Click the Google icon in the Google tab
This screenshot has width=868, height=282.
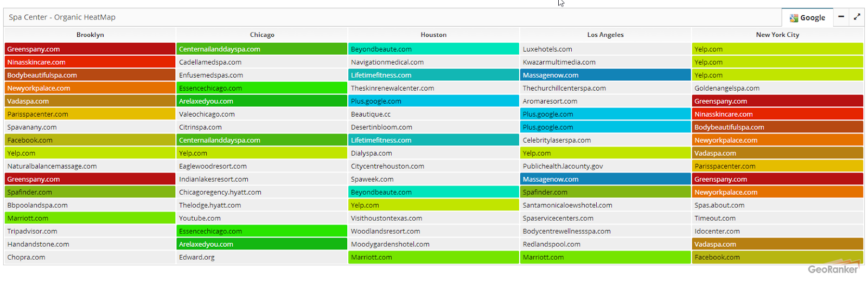click(x=794, y=17)
